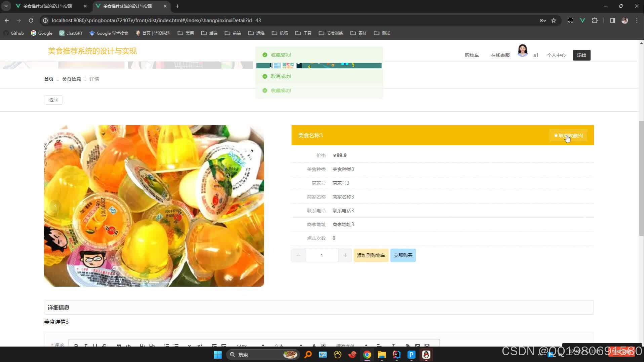Open the 标准字体 font family dropdown
644x362 pixels.
(345, 346)
